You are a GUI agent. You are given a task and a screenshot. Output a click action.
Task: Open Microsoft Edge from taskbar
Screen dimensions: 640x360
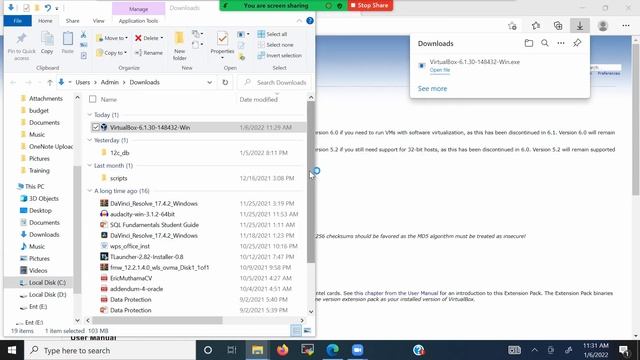(333, 350)
